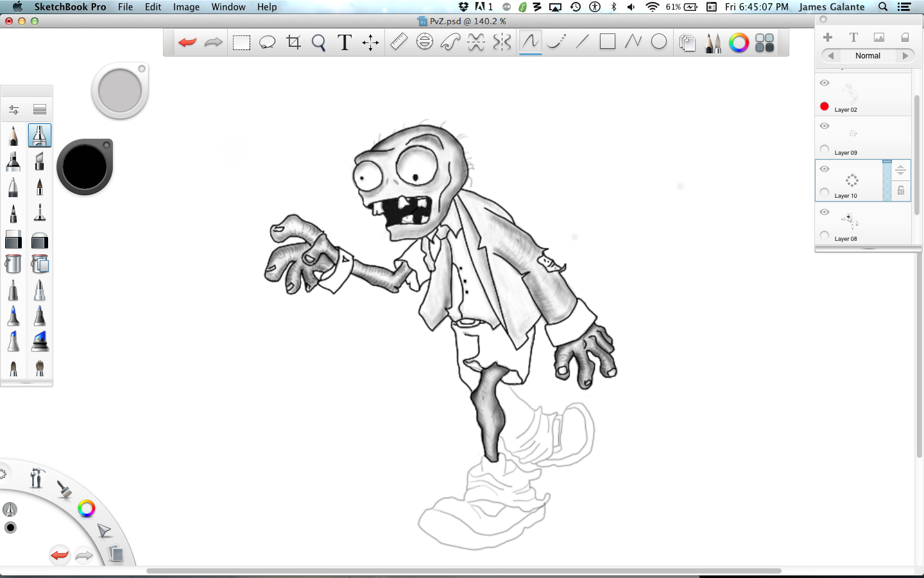Click the circle marker on Layer 10
Screen dimensions: 924x578
pos(825,192)
